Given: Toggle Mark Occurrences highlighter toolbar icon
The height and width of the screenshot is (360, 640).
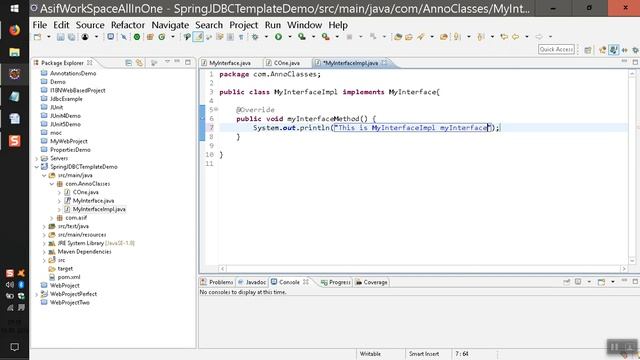Looking at the screenshot, I should (x=198, y=37).
